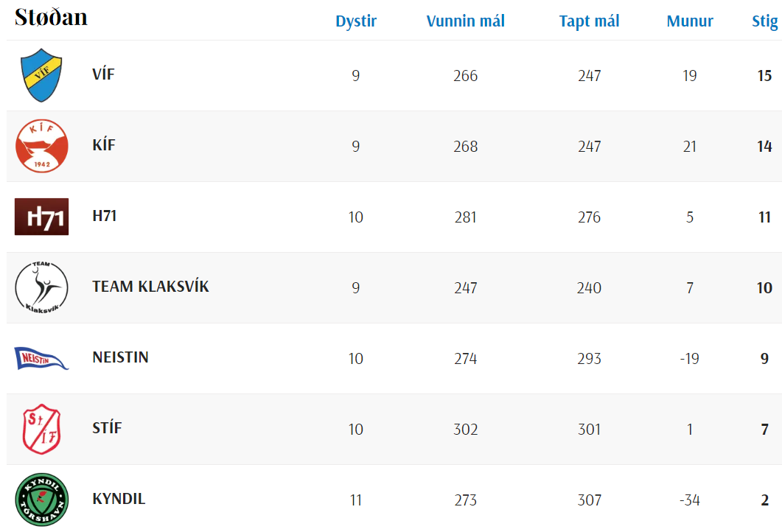The height and width of the screenshot is (532, 782).
Task: Open TEAM KLAKSVÍK team page
Action: coord(150,287)
